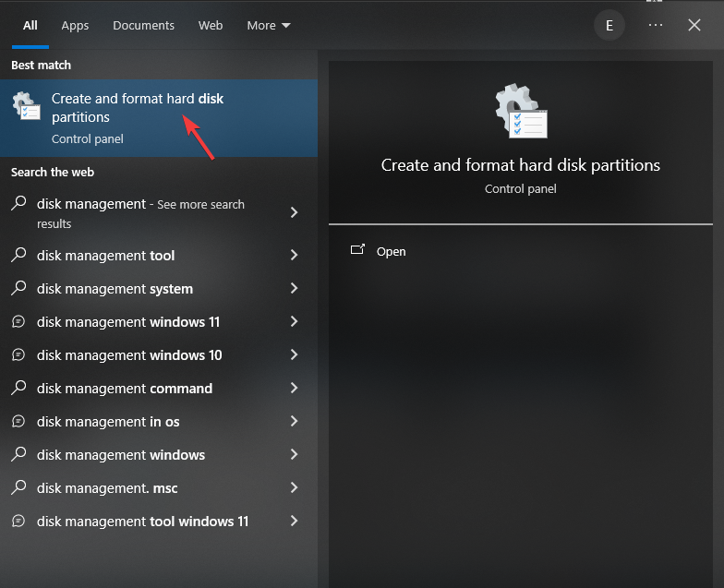Expand arrow for disk management system

point(294,288)
